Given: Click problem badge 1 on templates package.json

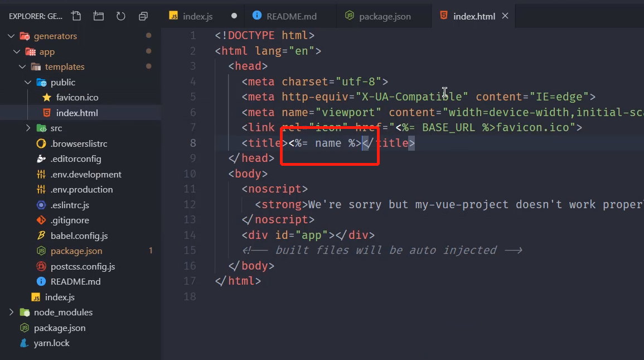Looking at the screenshot, I should [151, 251].
